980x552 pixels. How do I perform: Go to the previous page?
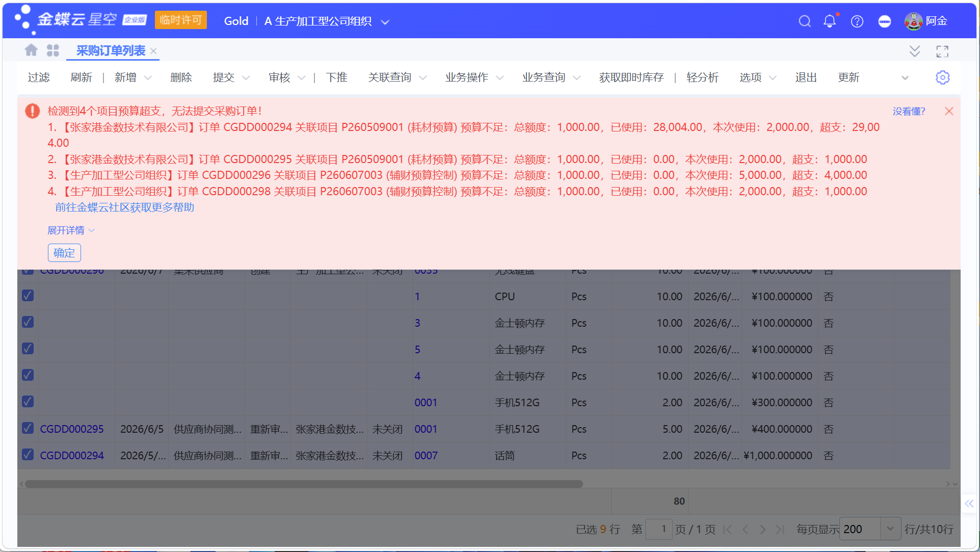coord(746,530)
